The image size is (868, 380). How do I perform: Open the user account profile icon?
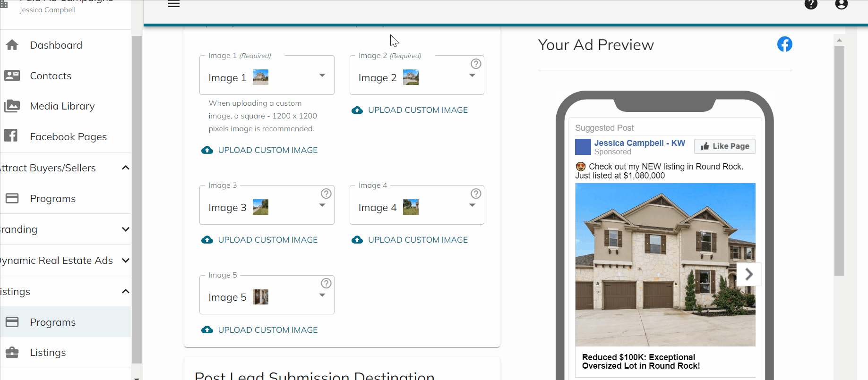(x=842, y=4)
